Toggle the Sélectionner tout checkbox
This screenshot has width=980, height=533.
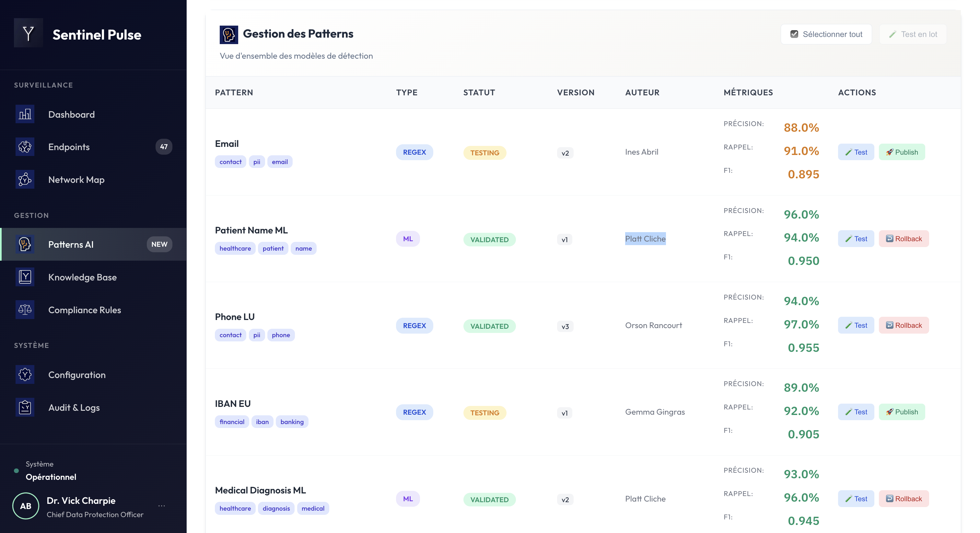click(x=794, y=34)
